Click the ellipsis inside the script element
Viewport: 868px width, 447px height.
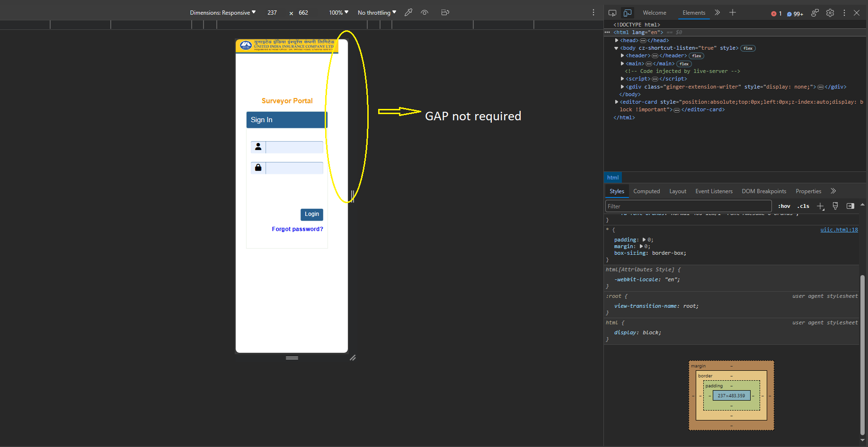click(655, 79)
